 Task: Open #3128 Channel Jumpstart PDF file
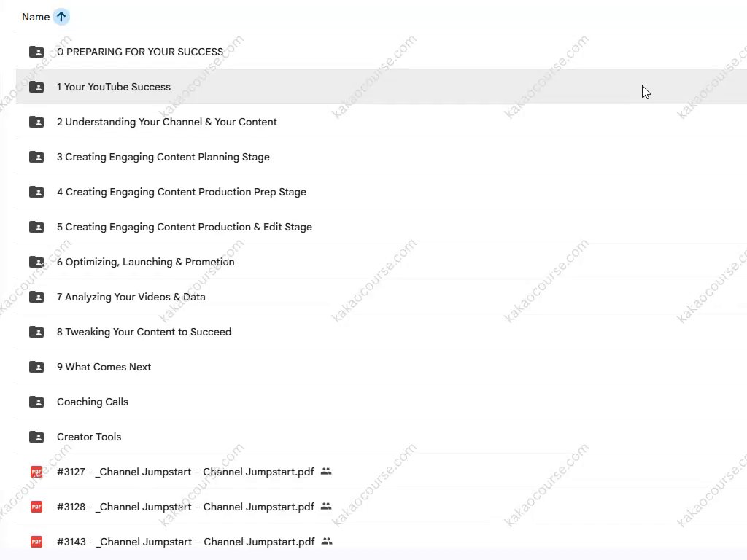click(185, 507)
